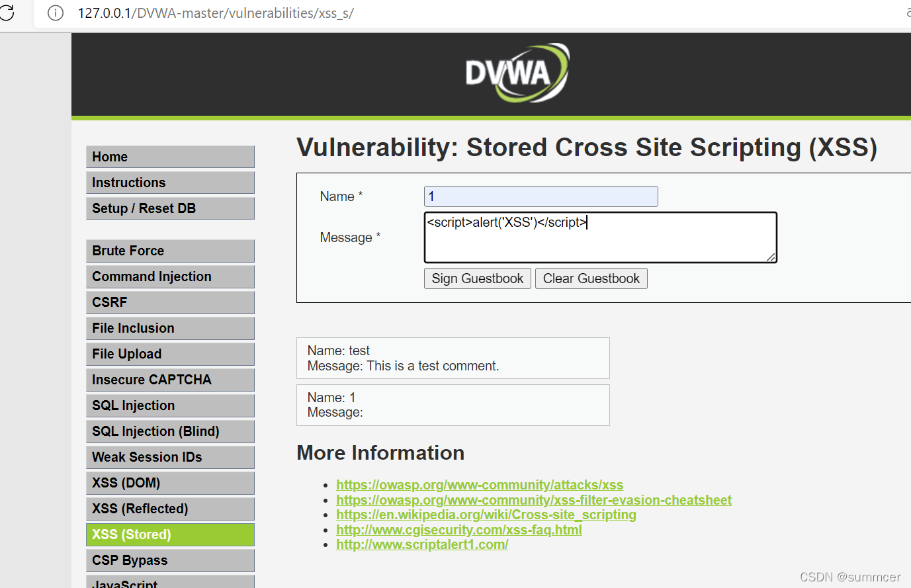Image resolution: width=911 pixels, height=588 pixels.
Task: Open the Home menu item
Action: tap(170, 157)
